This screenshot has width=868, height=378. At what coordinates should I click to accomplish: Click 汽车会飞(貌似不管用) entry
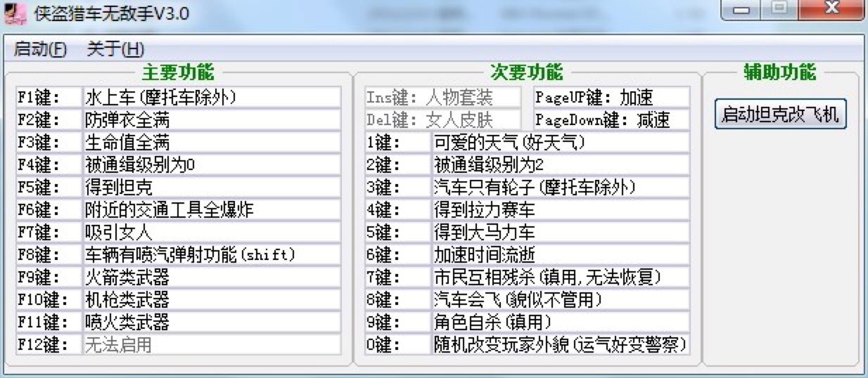pyautogui.click(x=561, y=300)
